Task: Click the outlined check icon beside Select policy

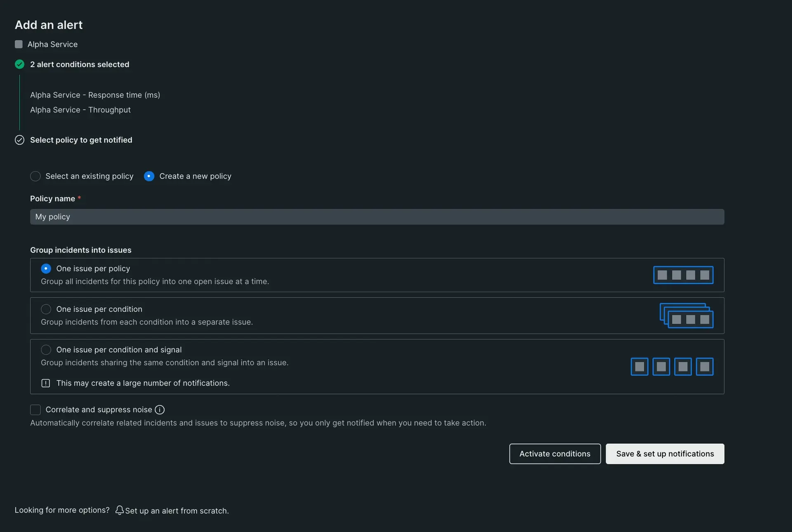Action: [x=19, y=140]
